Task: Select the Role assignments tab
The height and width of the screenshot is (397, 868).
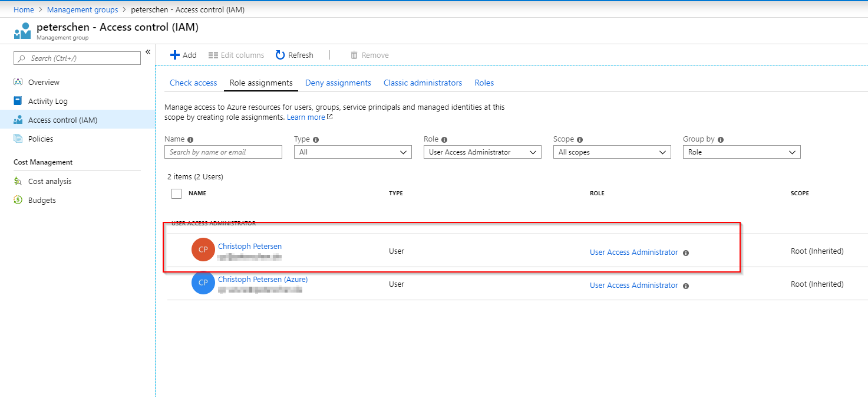Action: pos(261,83)
